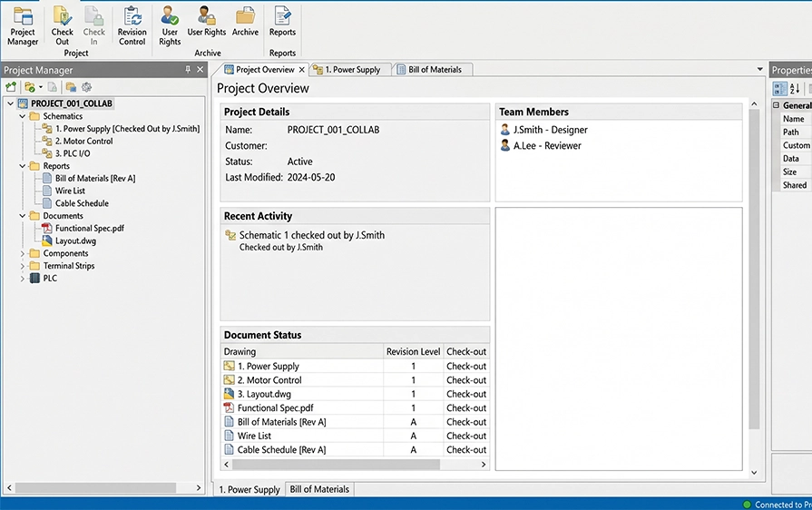Toggle categorized view in Properties panel
Viewport: 812px width, 510px height.
[780, 88]
